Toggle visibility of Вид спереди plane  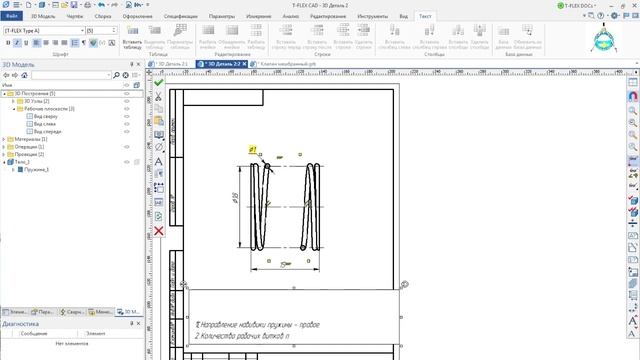point(127,131)
